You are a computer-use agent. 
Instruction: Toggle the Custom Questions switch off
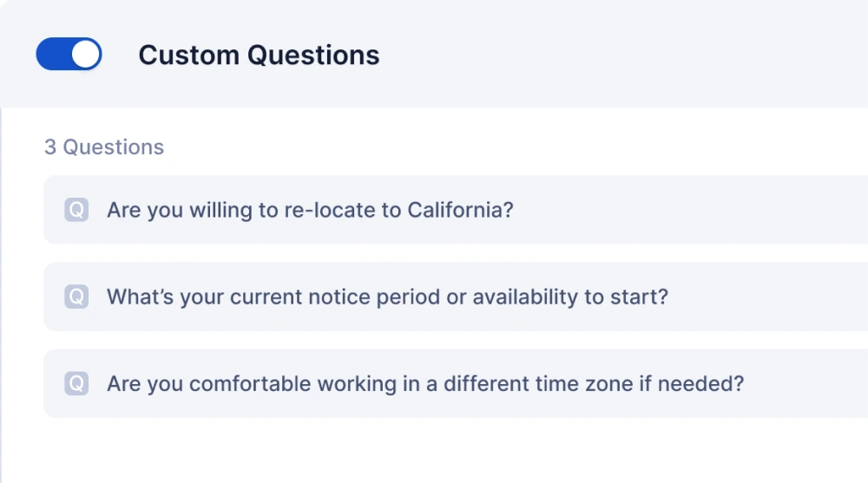pyautogui.click(x=69, y=54)
